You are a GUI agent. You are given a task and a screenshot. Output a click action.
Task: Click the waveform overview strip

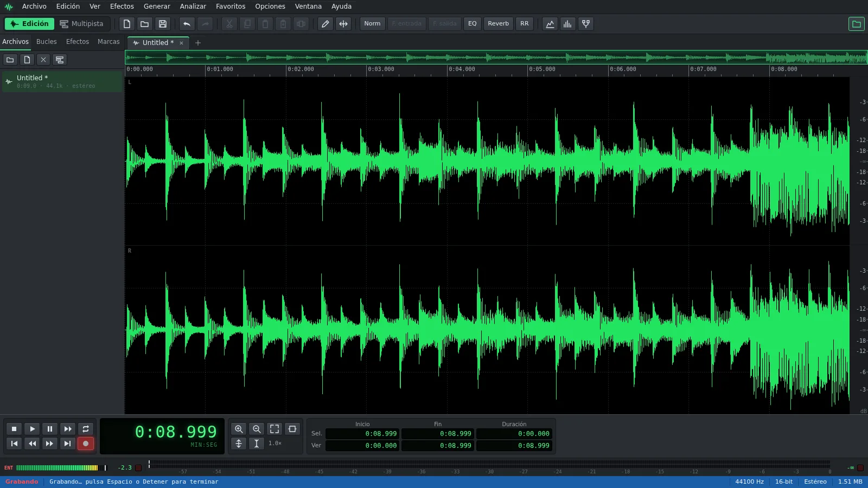coord(496,57)
